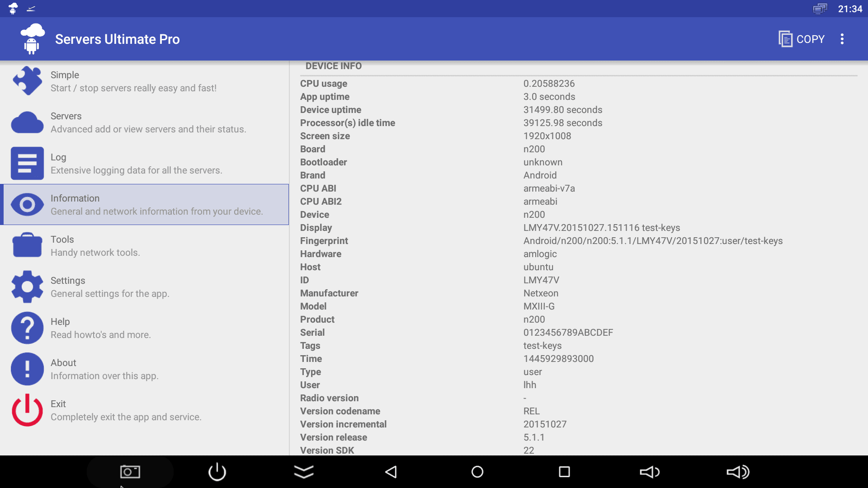Click the Servers cloud icon

(27, 122)
